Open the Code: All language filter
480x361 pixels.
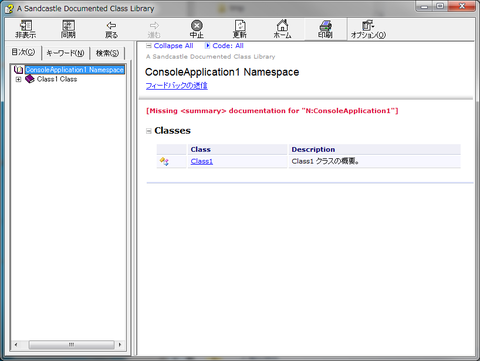(224, 46)
